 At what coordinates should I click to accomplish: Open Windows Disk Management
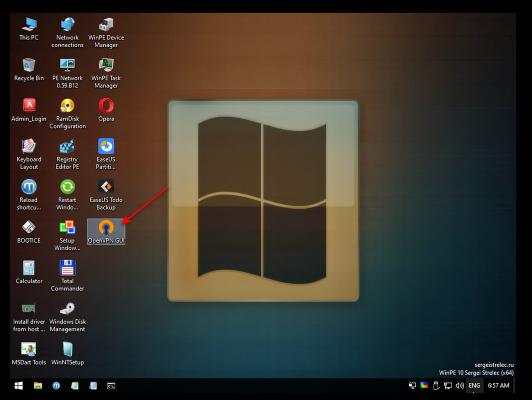(67, 317)
